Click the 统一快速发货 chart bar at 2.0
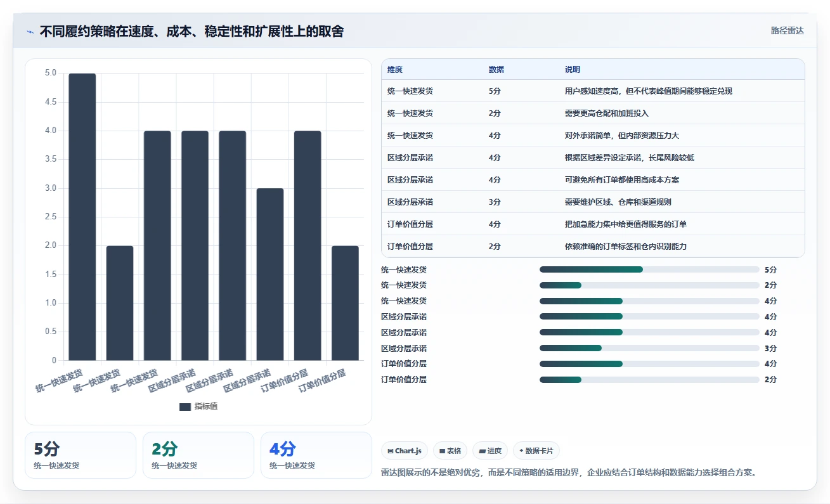 coord(120,303)
